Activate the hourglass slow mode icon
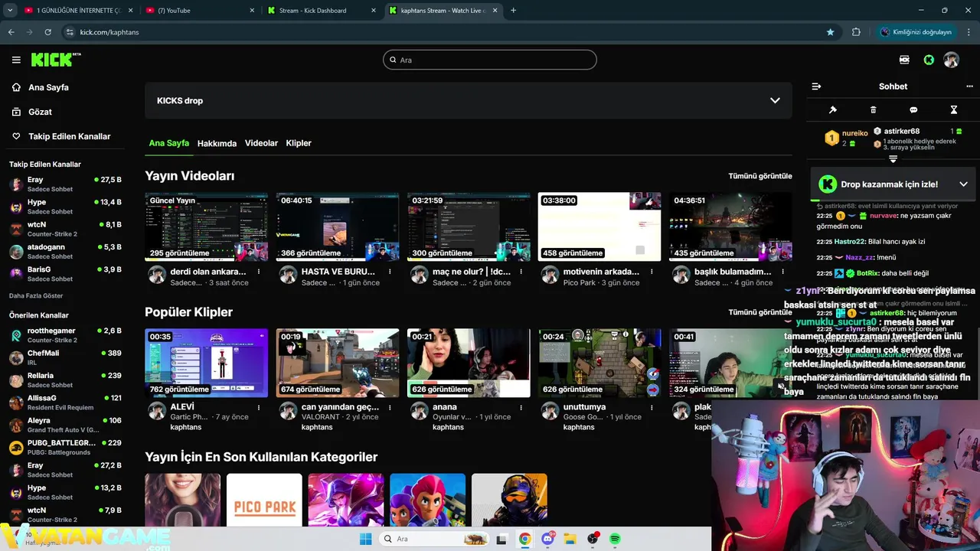 (x=954, y=110)
